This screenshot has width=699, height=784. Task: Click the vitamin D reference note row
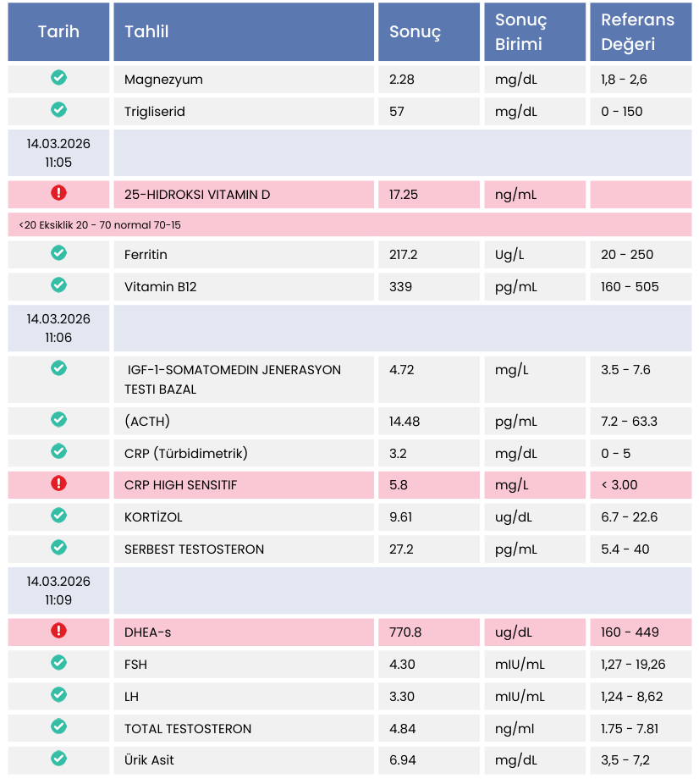click(99, 225)
